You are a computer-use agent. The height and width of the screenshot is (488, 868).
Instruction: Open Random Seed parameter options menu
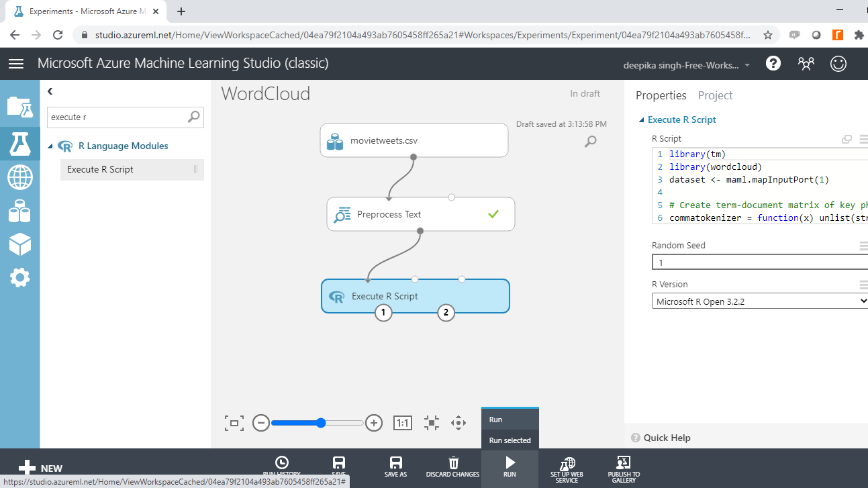864,246
